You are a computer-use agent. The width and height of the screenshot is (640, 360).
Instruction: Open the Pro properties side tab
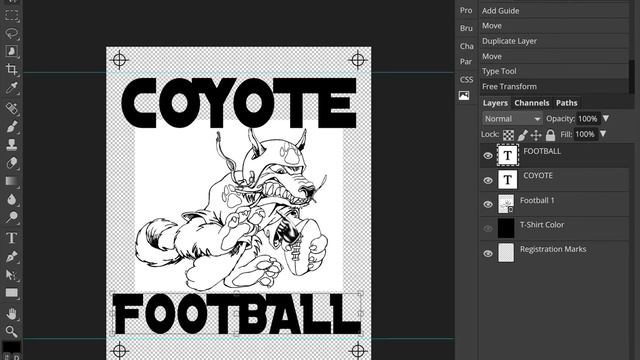466,11
